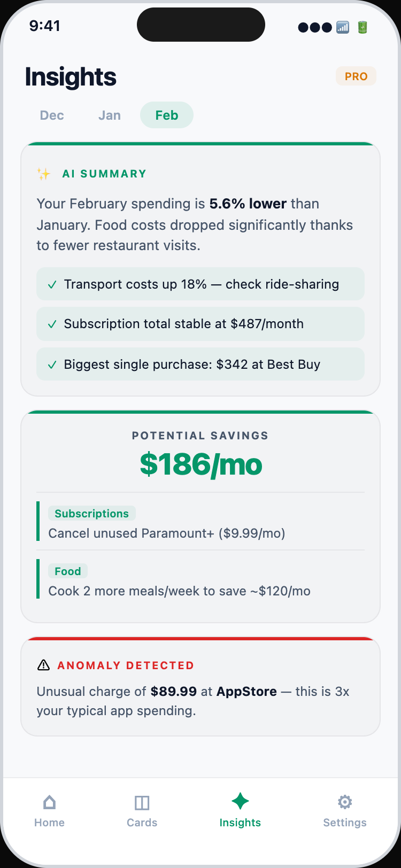Tap the $186/mo potential savings amount
The height and width of the screenshot is (868, 401).
(201, 464)
